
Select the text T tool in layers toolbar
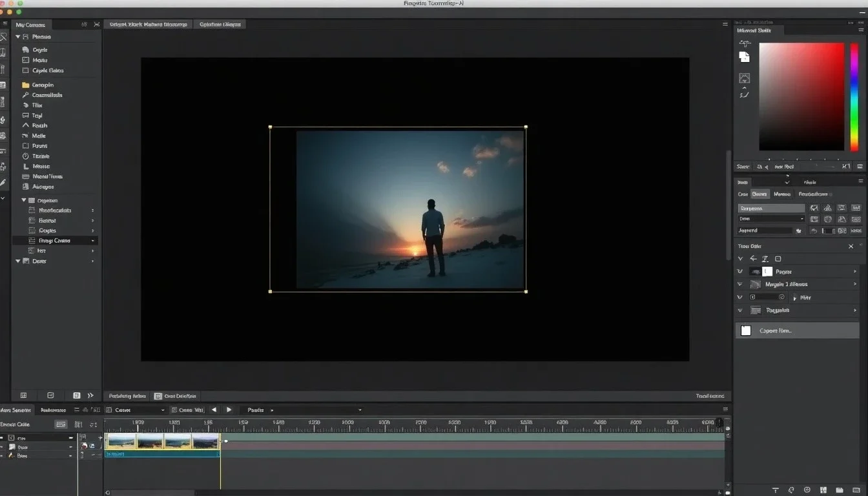(x=766, y=258)
